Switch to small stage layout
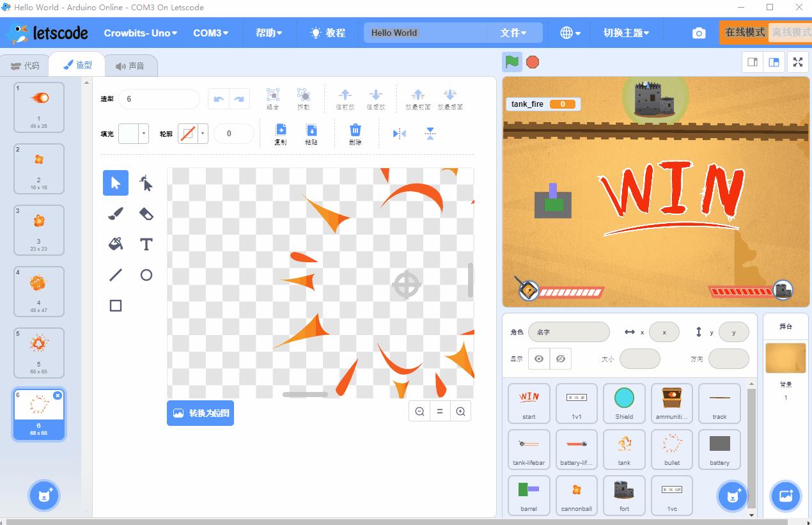The width and height of the screenshot is (812, 525). click(x=753, y=62)
